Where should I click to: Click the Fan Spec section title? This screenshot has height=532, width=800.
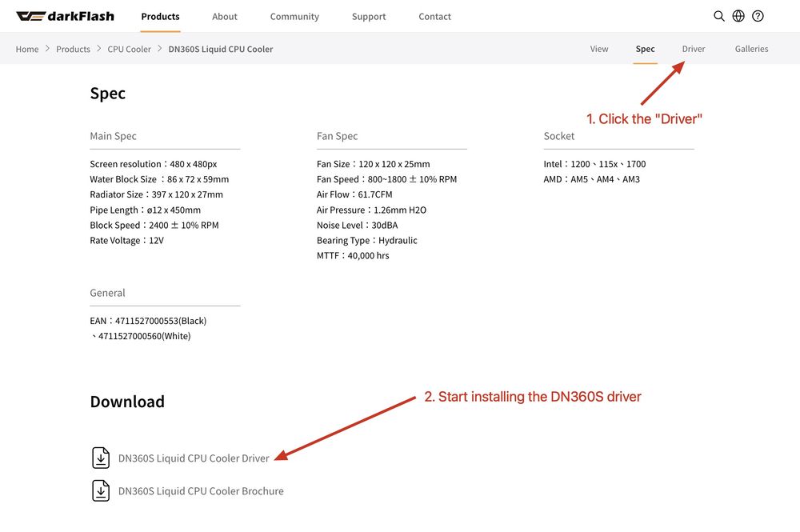coord(337,136)
